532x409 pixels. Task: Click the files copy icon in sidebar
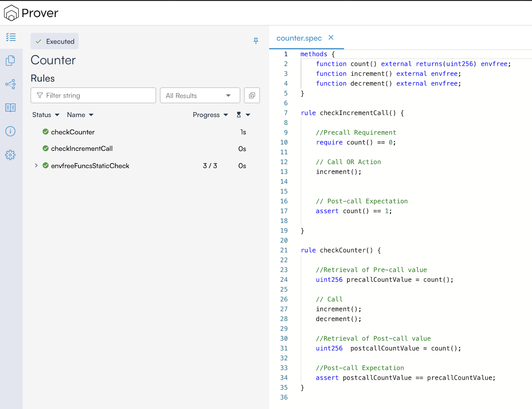click(x=10, y=61)
